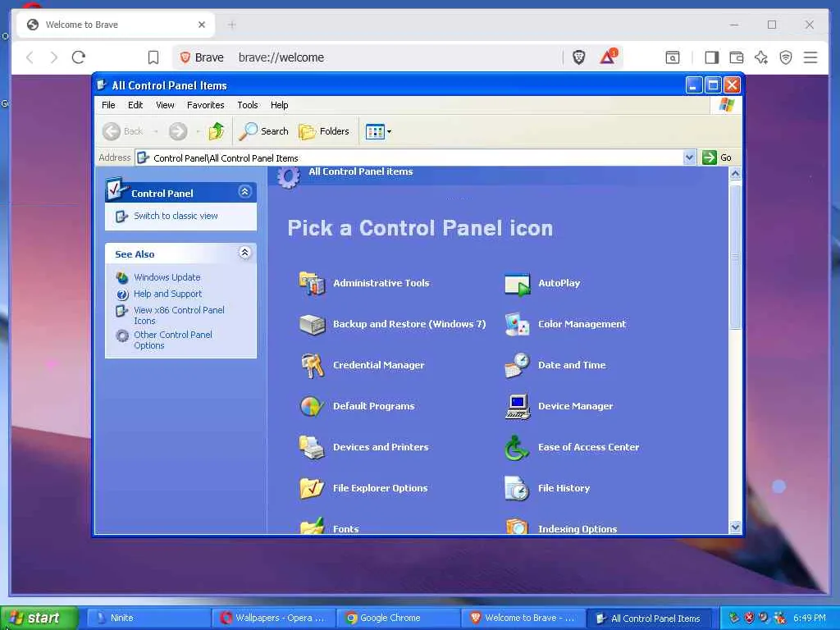Image resolution: width=840 pixels, height=630 pixels.
Task: Click the scroll down arrow in the Control Panel
Action: [736, 527]
